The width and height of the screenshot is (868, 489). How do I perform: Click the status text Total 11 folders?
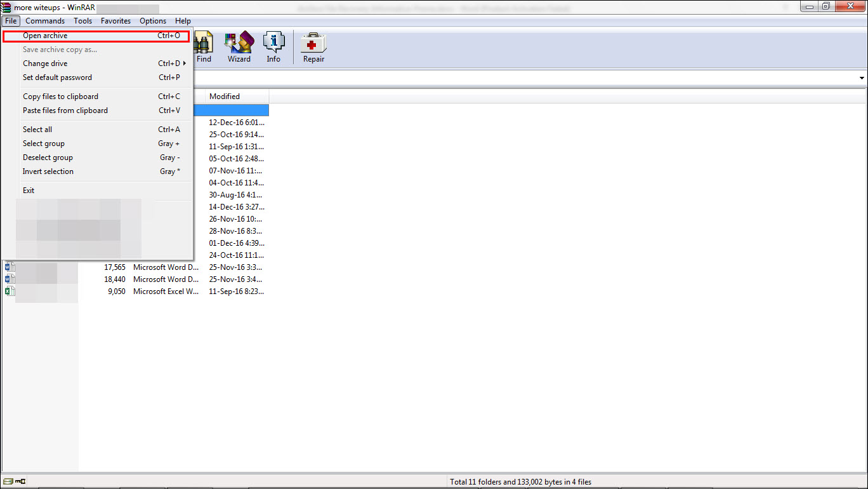(x=521, y=482)
